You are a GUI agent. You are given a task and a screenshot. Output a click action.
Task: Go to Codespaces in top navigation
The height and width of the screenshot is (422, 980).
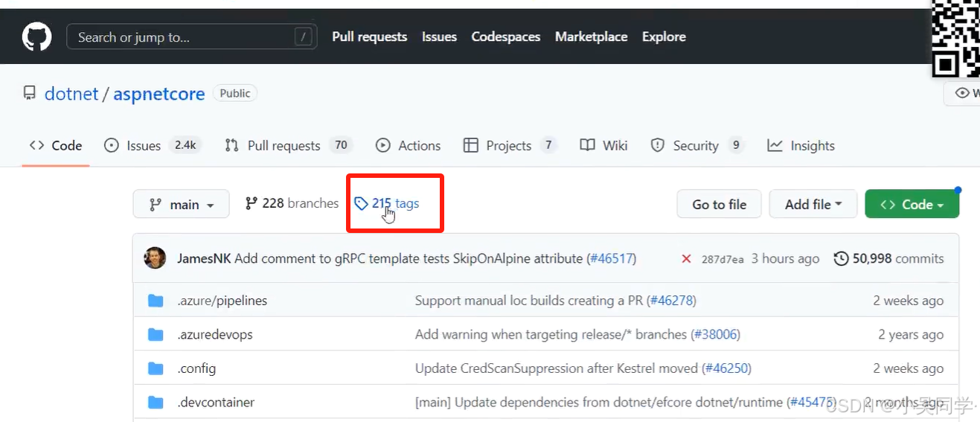click(x=506, y=36)
